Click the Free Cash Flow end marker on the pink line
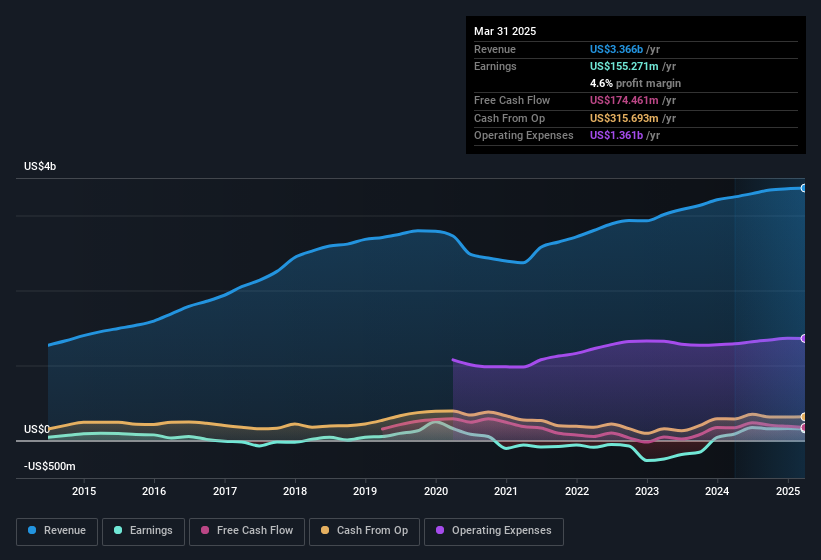The width and height of the screenshot is (821, 560). point(804,428)
